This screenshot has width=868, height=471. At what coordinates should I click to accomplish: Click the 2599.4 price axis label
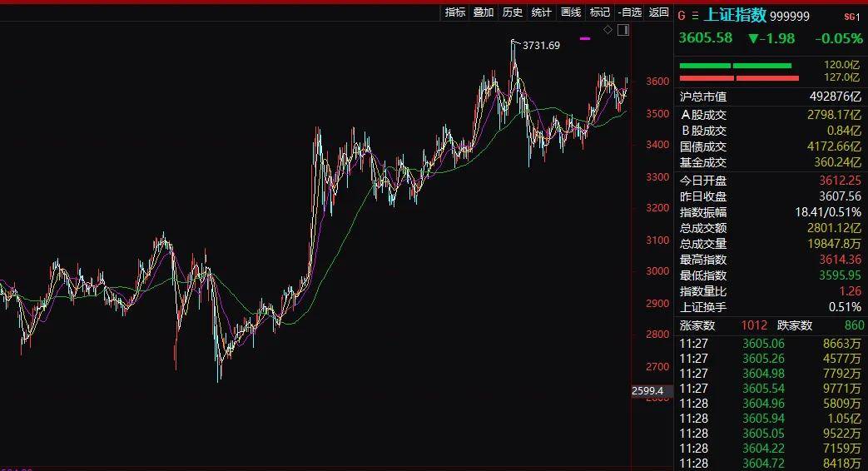[647, 391]
